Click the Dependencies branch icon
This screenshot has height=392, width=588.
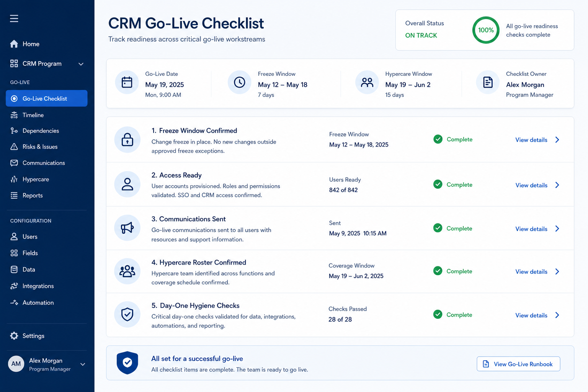(x=14, y=131)
